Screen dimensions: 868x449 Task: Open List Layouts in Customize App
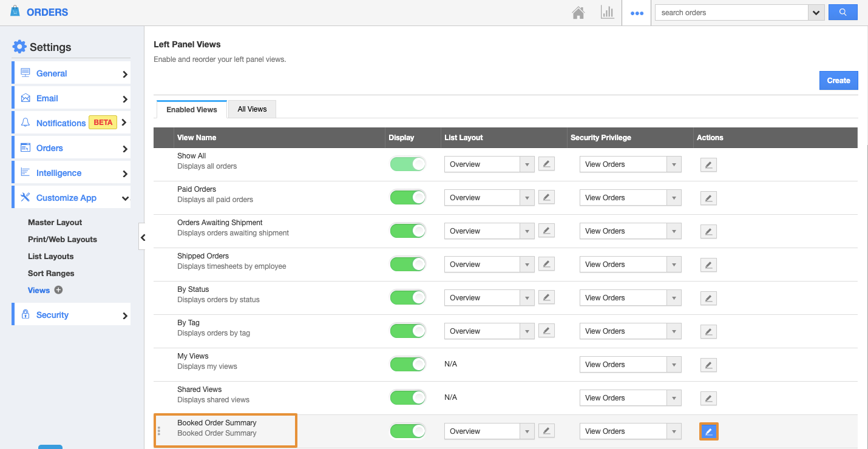(x=50, y=257)
